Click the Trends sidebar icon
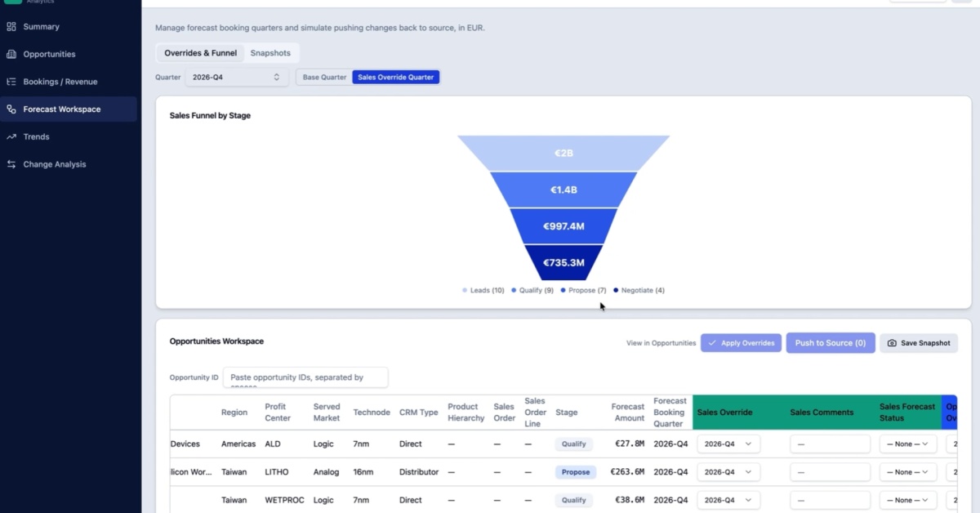 (x=11, y=136)
